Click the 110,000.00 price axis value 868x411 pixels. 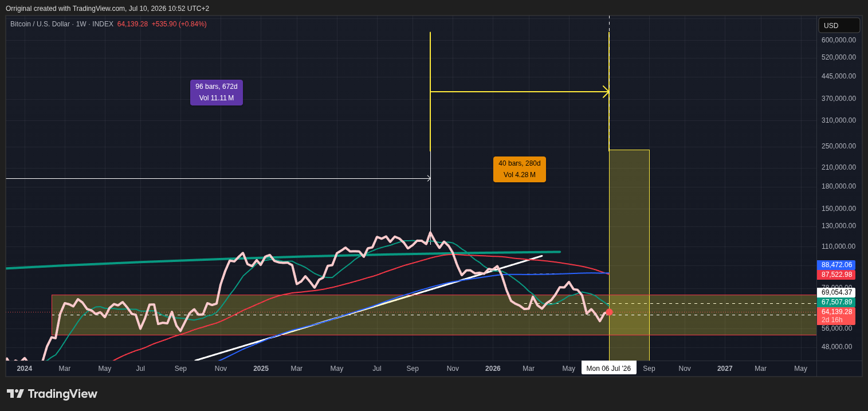838,246
